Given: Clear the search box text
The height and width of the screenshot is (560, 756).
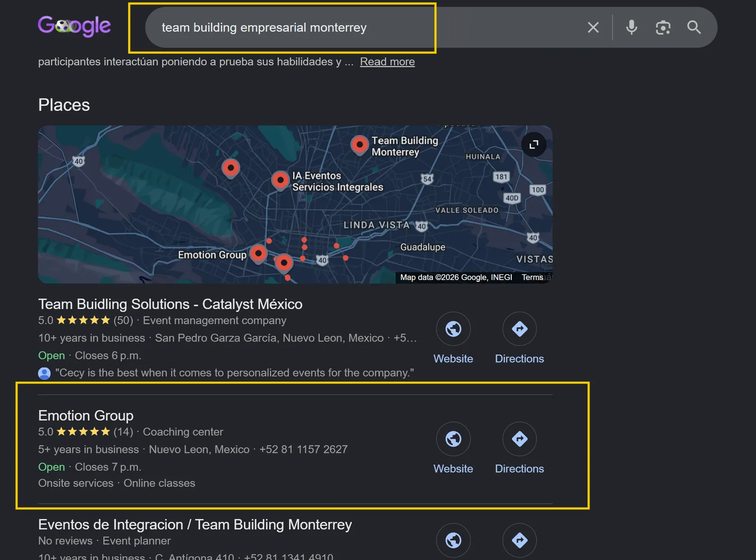Looking at the screenshot, I should (x=593, y=27).
